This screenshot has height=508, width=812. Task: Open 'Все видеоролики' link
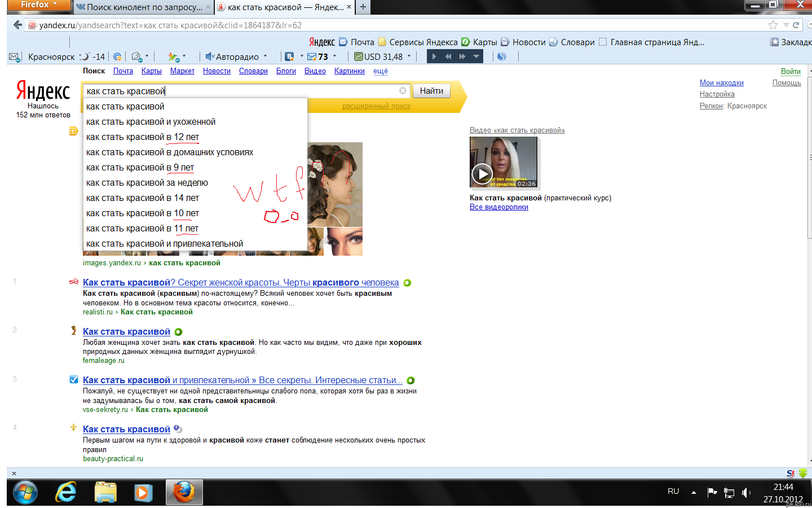pyautogui.click(x=498, y=207)
